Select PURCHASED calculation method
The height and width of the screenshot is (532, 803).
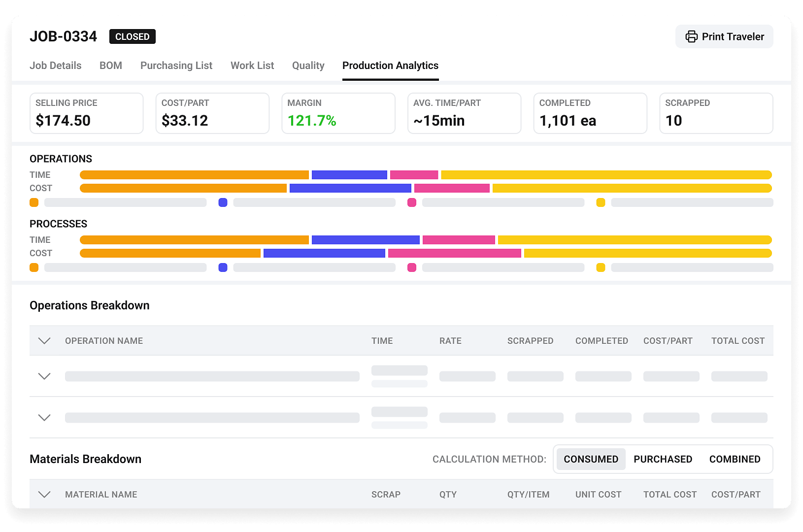click(x=663, y=459)
